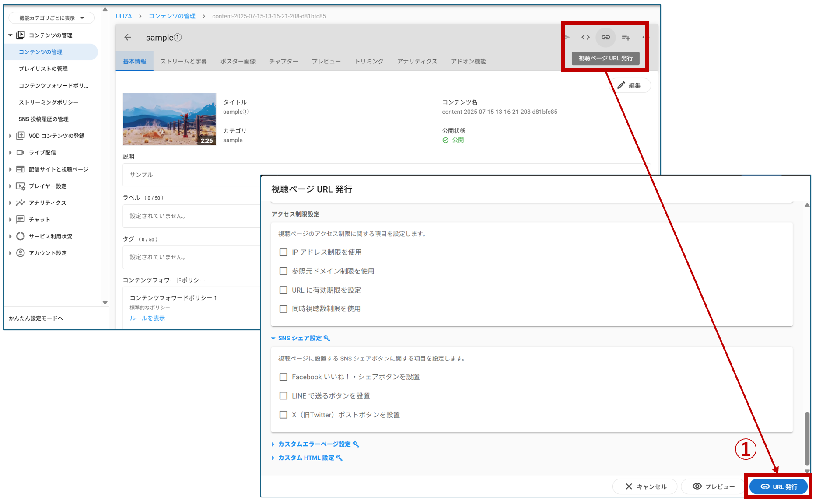The height and width of the screenshot is (504, 819).
Task: Click the video thumbnail showing 2:26
Action: tap(169, 119)
